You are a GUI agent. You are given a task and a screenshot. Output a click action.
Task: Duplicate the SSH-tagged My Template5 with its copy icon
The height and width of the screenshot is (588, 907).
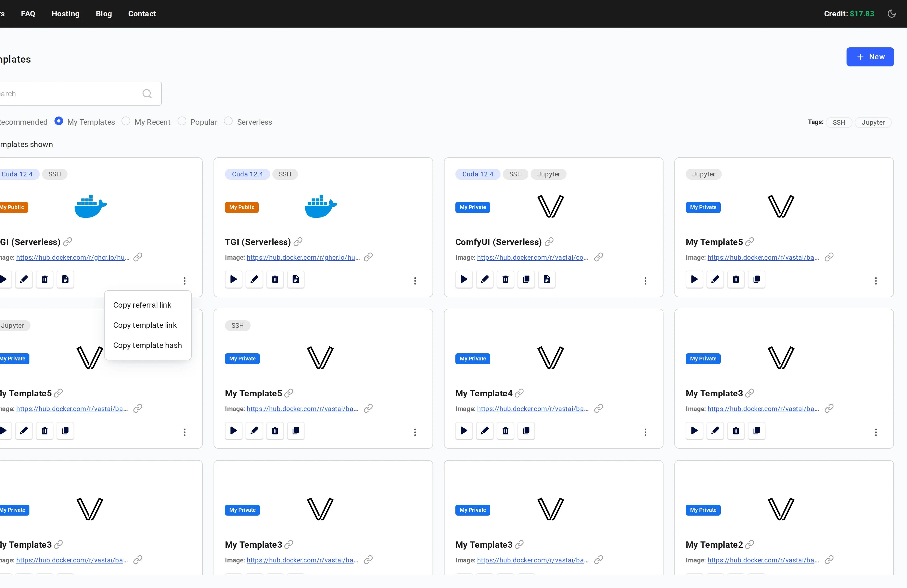(296, 430)
